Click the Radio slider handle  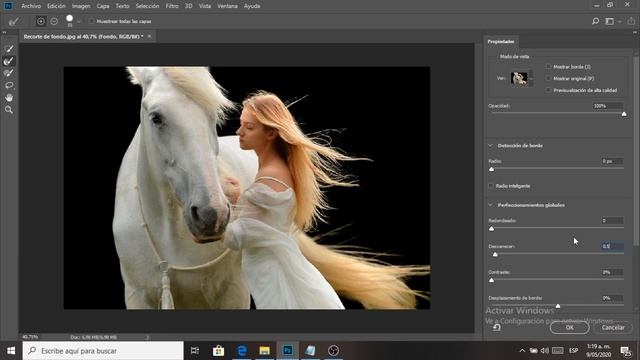(x=491, y=169)
